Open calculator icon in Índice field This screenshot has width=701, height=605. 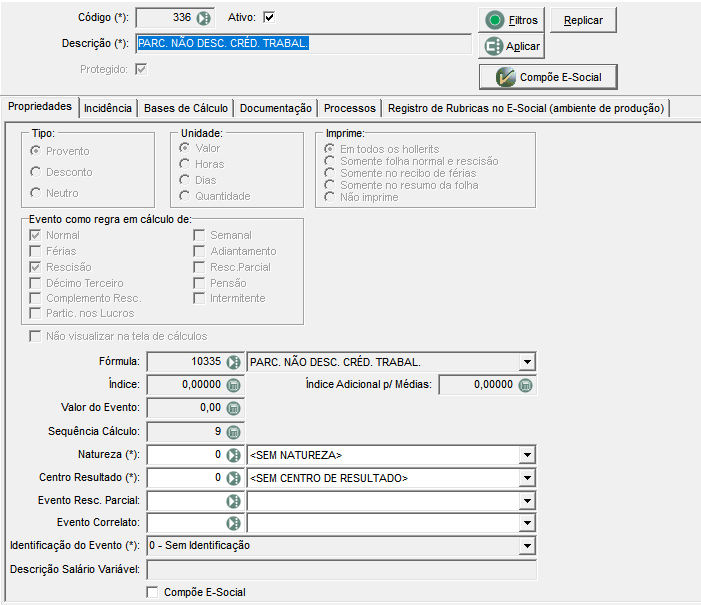233,385
